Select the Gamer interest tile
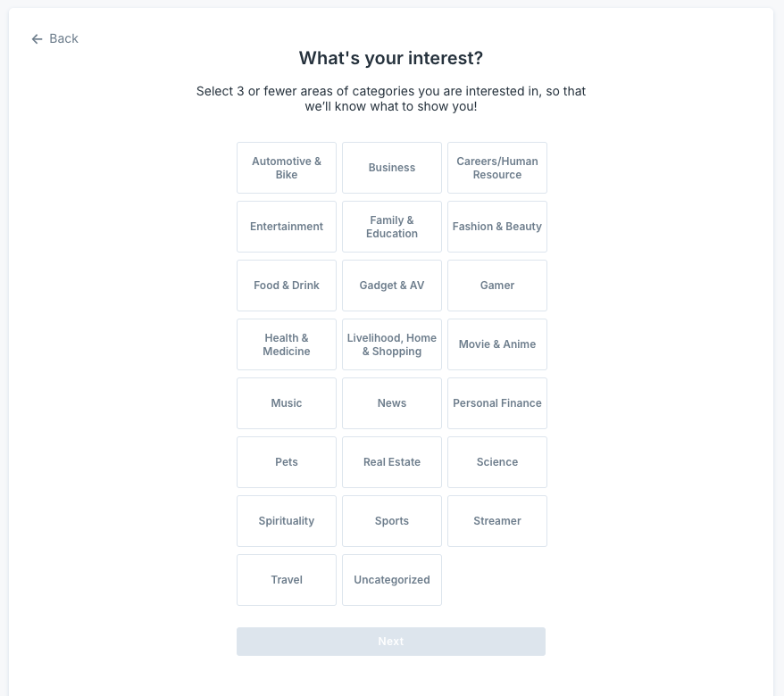Viewport: 784px width, 696px height. (x=497, y=286)
